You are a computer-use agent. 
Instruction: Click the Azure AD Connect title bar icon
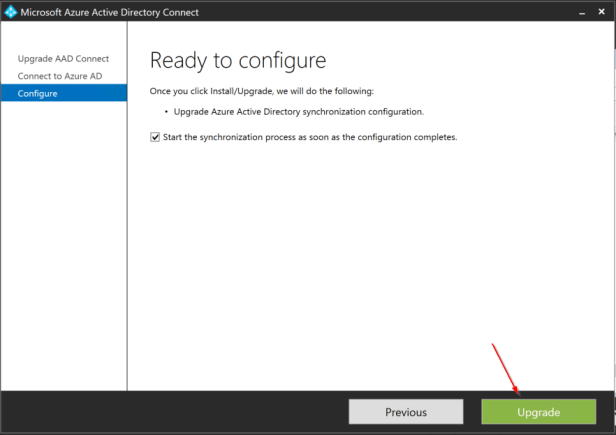(11, 12)
